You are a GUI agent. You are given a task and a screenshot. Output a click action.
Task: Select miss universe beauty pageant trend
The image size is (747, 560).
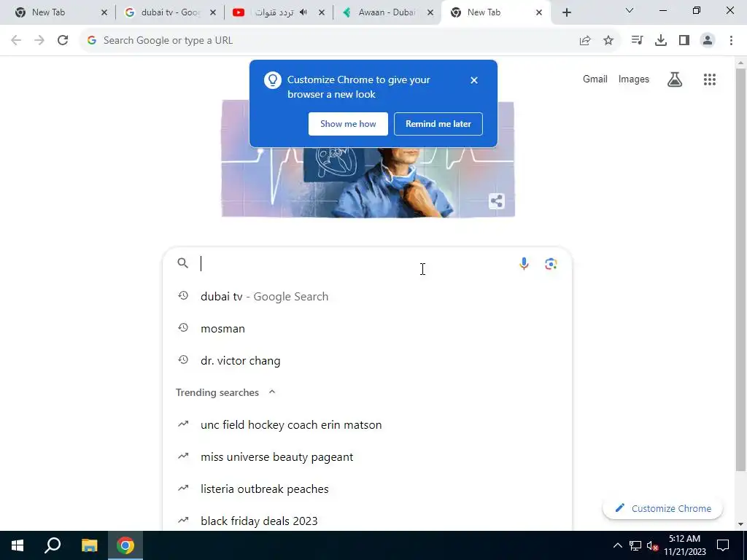tap(367, 456)
